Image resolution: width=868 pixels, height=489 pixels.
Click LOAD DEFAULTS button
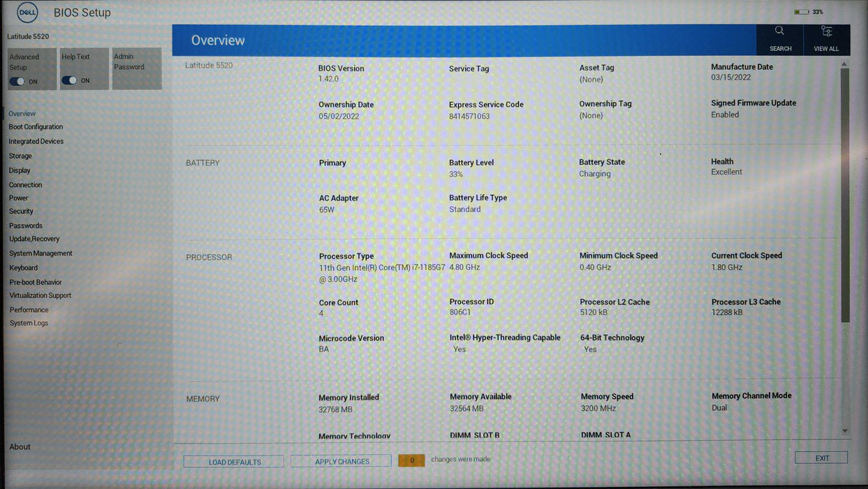(x=234, y=462)
